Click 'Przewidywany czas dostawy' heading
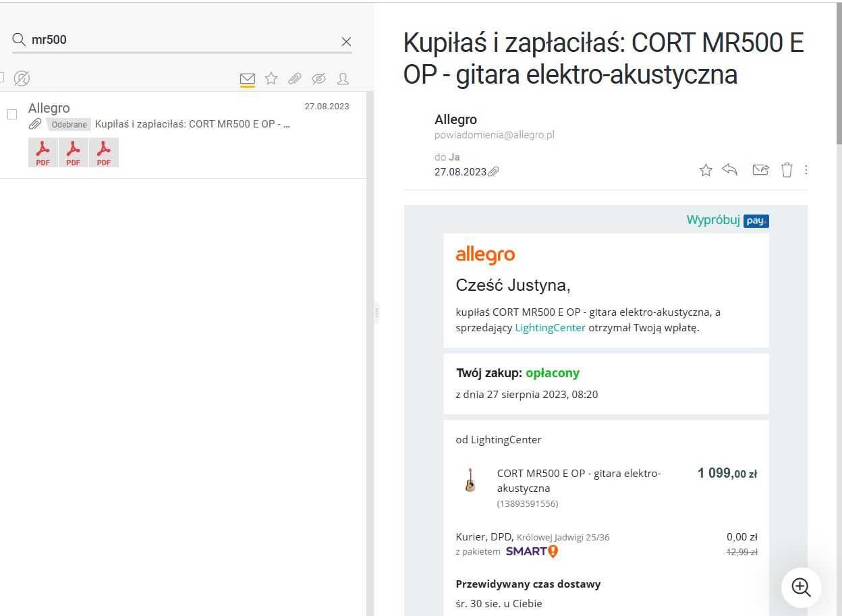842x616 pixels. [528, 584]
